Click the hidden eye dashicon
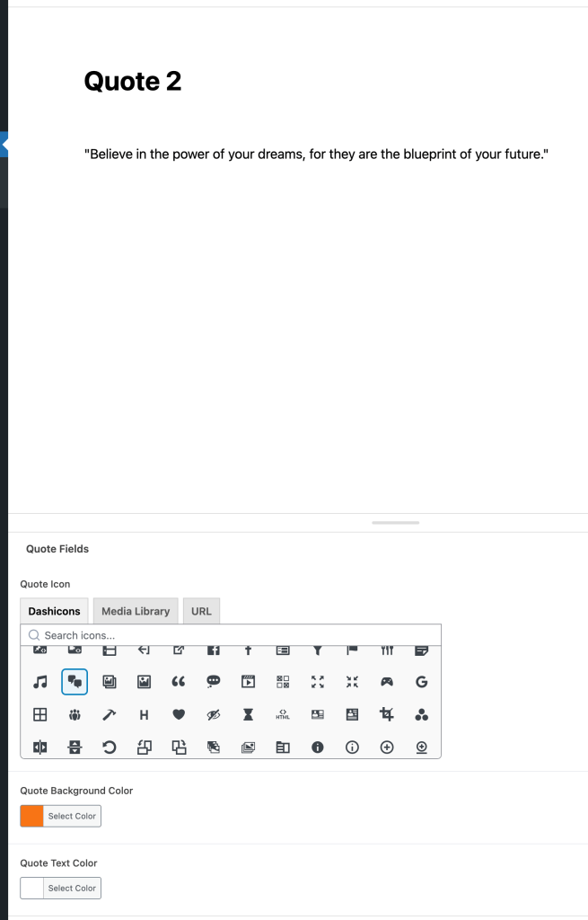588x920 pixels. (213, 715)
